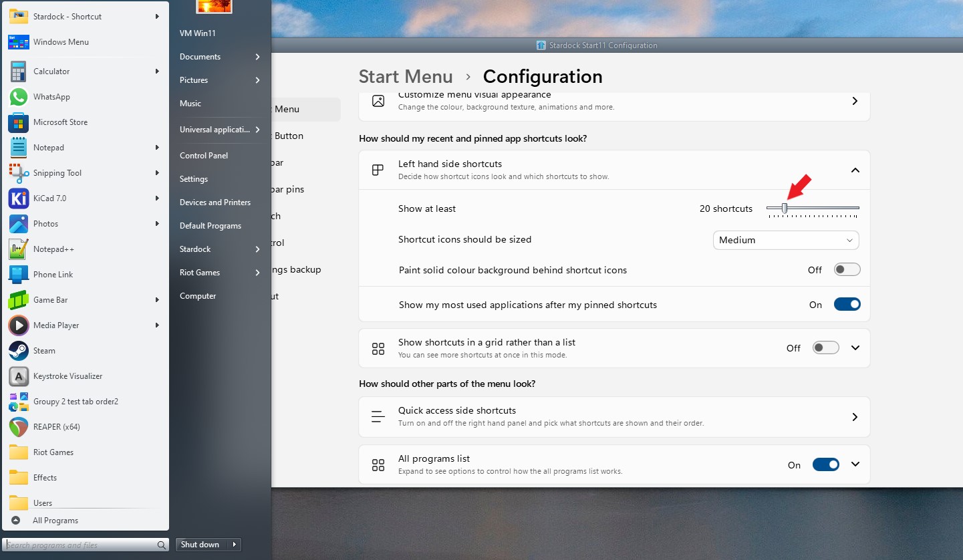Enable show shortcuts in a grid
Viewport: 963px width, 560px height.
pos(825,348)
